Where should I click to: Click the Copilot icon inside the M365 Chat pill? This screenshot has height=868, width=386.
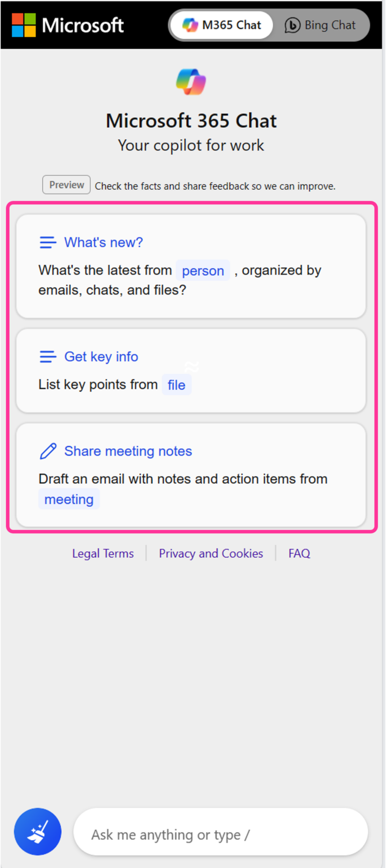tap(190, 25)
